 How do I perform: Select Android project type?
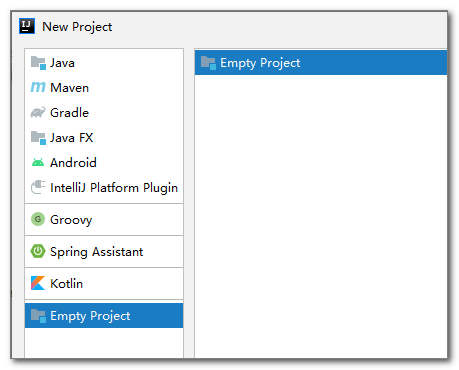tap(104, 163)
